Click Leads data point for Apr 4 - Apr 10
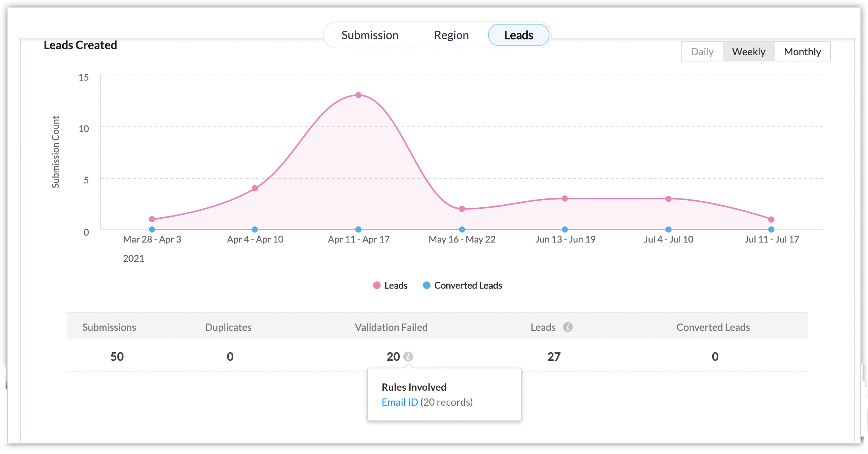Image resolution: width=868 pixels, height=454 pixels. tap(255, 188)
